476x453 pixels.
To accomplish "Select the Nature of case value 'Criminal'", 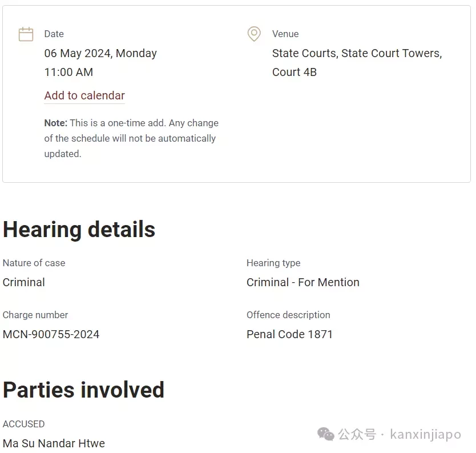I will 23,282.
